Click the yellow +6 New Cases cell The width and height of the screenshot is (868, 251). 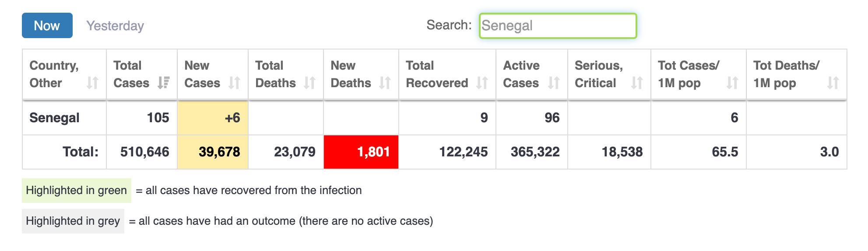(x=213, y=118)
